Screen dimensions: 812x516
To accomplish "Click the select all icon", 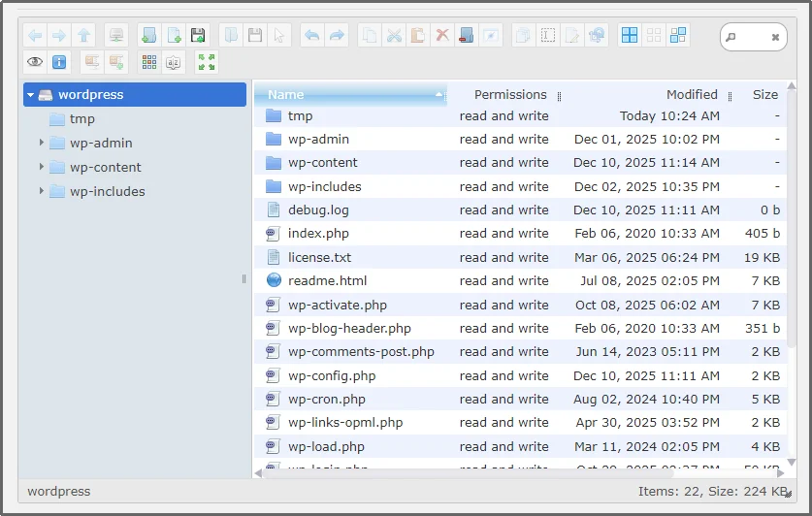I will 630,36.
